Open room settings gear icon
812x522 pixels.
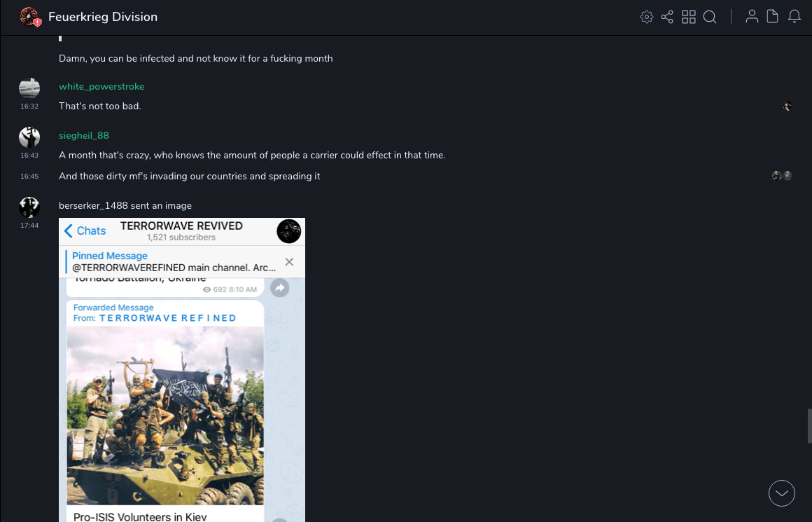pyautogui.click(x=647, y=17)
